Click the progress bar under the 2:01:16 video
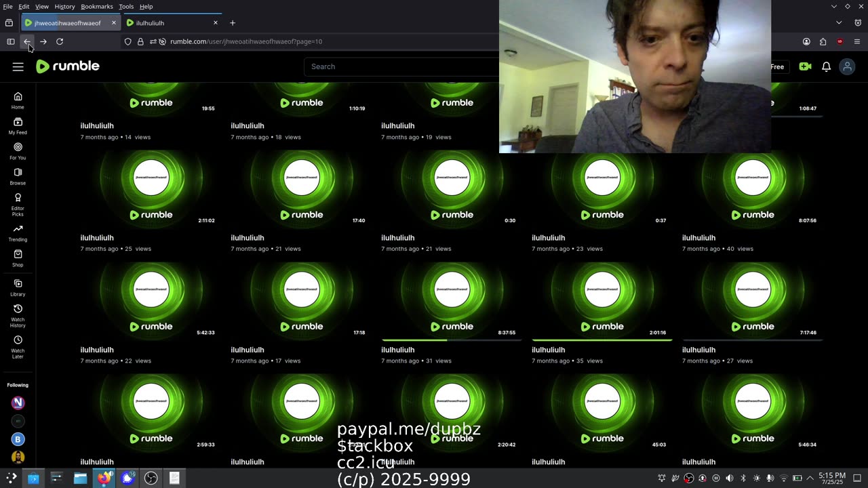The image size is (868, 488). coord(602,340)
